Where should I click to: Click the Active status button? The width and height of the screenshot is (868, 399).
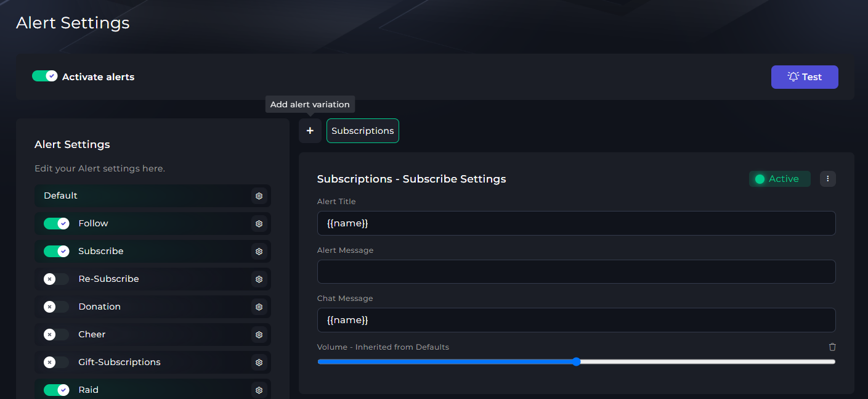pos(779,179)
